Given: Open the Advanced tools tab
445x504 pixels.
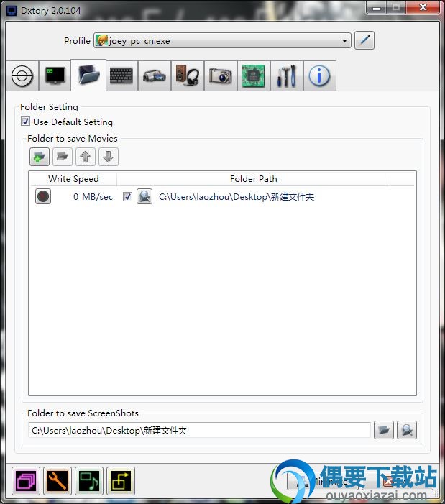Looking at the screenshot, I should [x=287, y=76].
